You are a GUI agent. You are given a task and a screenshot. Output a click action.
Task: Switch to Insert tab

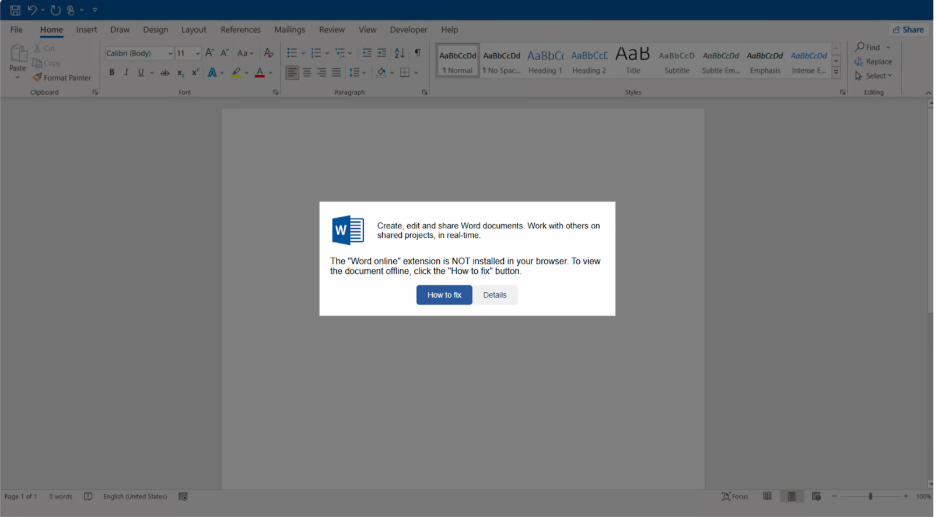coord(87,29)
